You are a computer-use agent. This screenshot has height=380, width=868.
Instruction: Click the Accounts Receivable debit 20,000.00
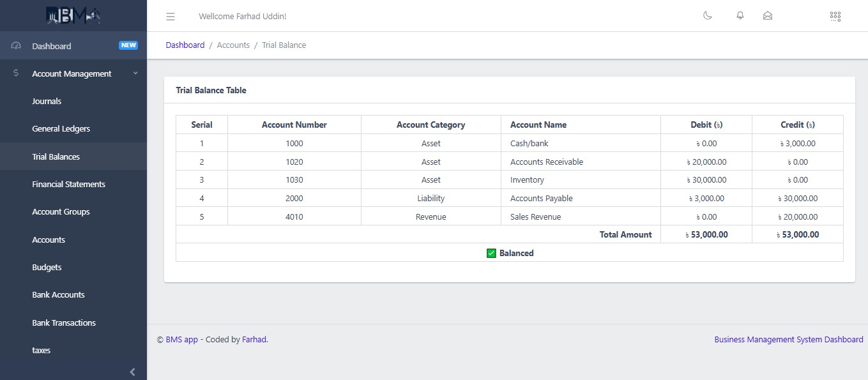[x=706, y=162]
